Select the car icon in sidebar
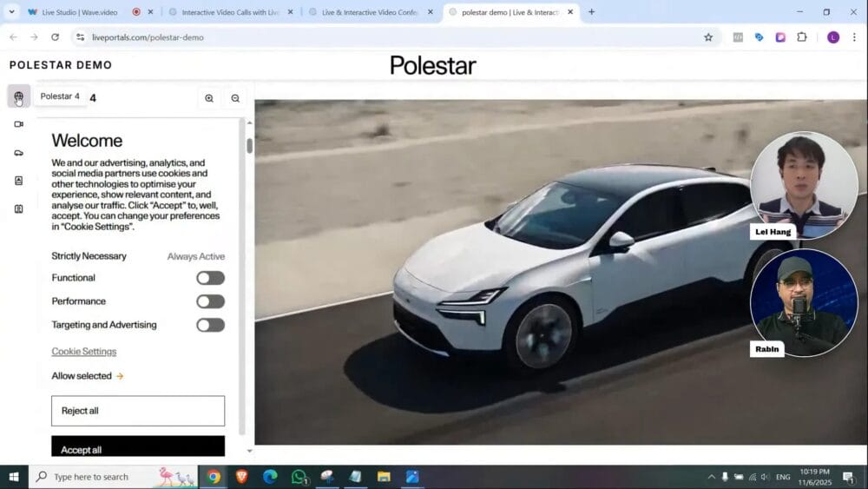 click(x=18, y=153)
